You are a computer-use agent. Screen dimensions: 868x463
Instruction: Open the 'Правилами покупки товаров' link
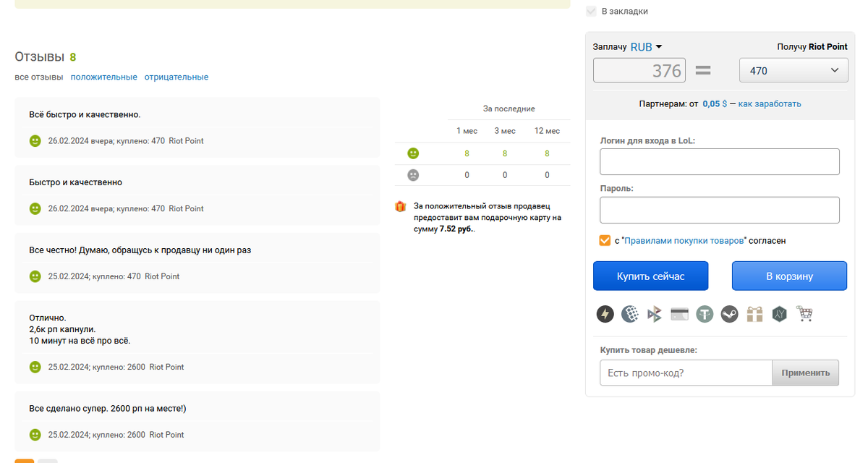tap(684, 240)
